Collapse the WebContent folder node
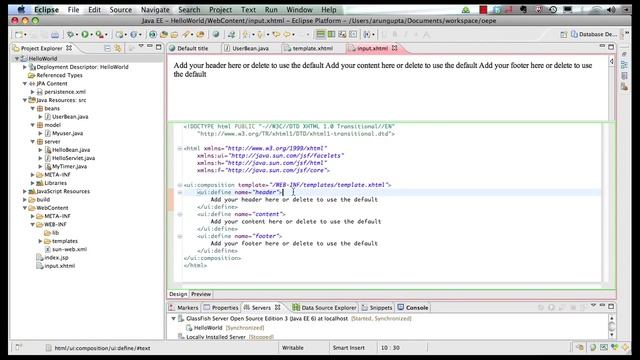This screenshot has height=360, width=640. coord(24,208)
